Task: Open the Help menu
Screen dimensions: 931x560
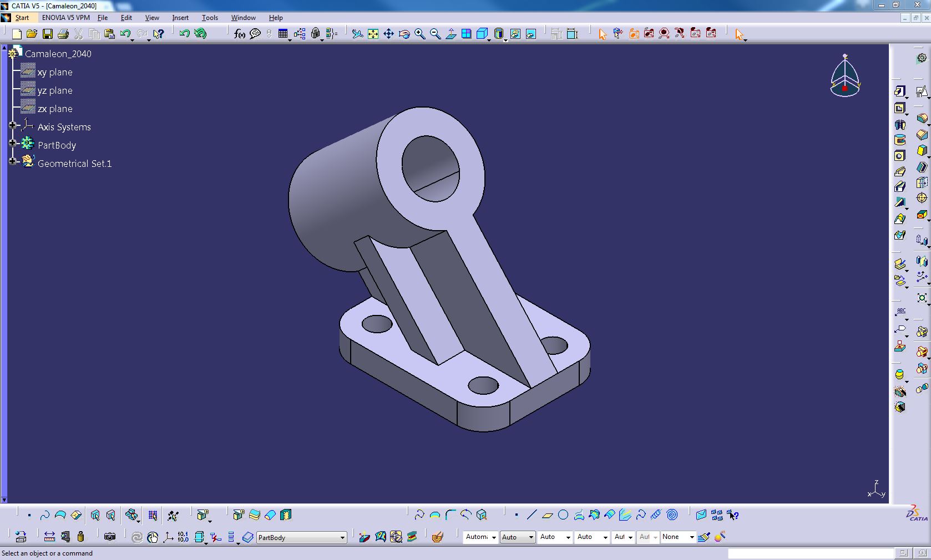Action: click(x=276, y=18)
